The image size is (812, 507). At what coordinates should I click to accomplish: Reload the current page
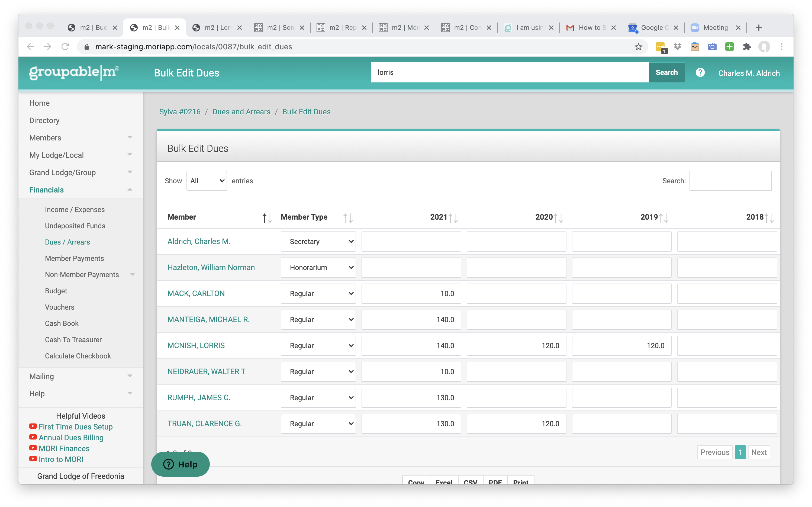pos(65,47)
